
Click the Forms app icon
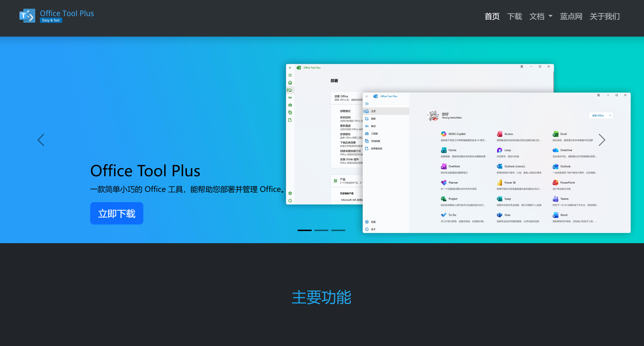click(x=444, y=150)
